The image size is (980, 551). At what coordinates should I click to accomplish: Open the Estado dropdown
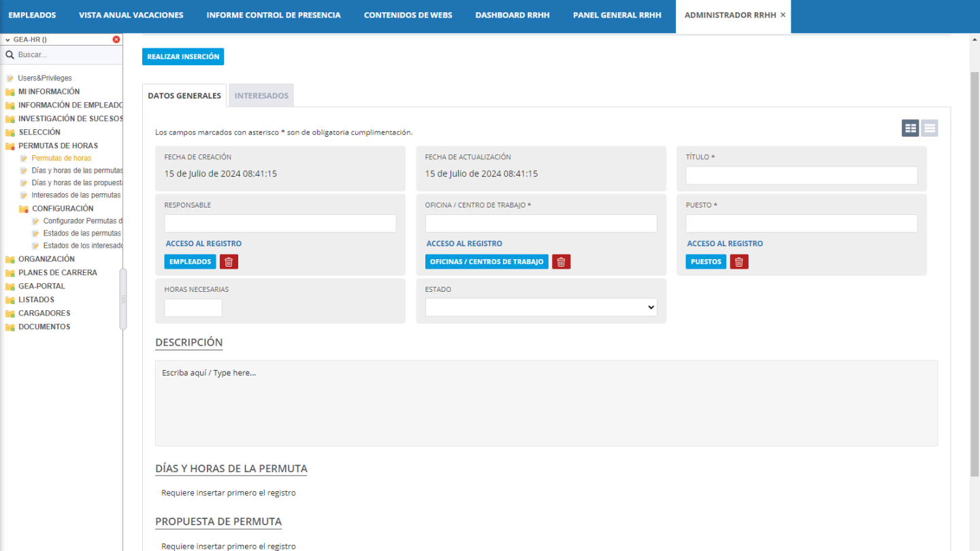[x=541, y=307]
